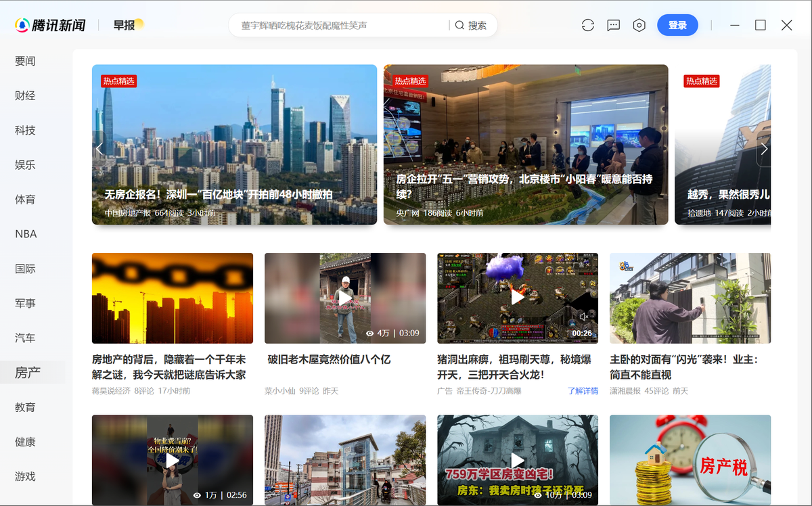Click the 搜索 search button

coord(471,25)
